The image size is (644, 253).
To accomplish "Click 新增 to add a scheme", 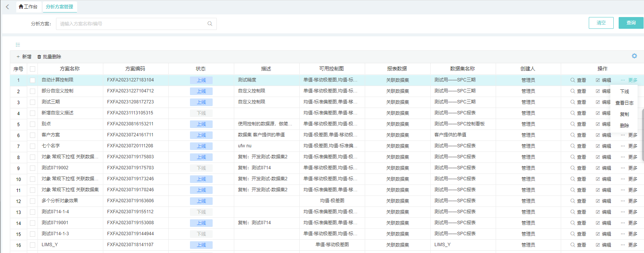I will pyautogui.click(x=24, y=57).
